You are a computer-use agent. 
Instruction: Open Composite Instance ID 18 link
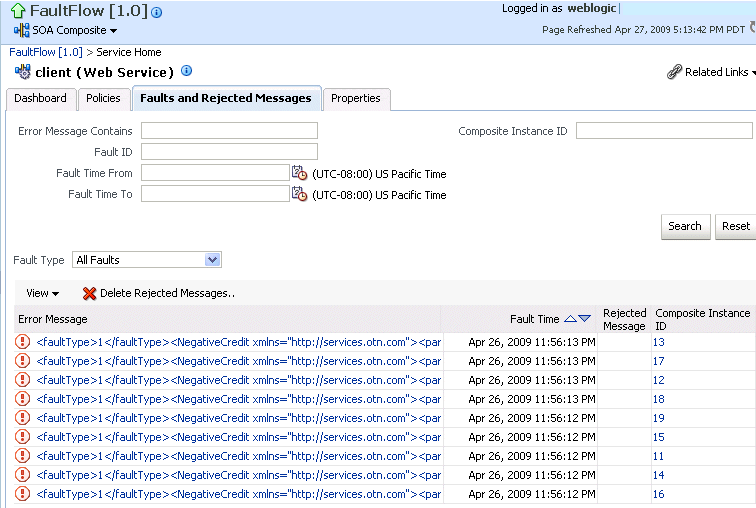tap(659, 399)
